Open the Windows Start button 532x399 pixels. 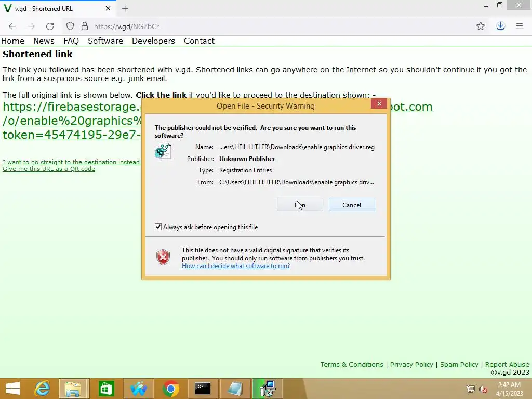click(13, 389)
